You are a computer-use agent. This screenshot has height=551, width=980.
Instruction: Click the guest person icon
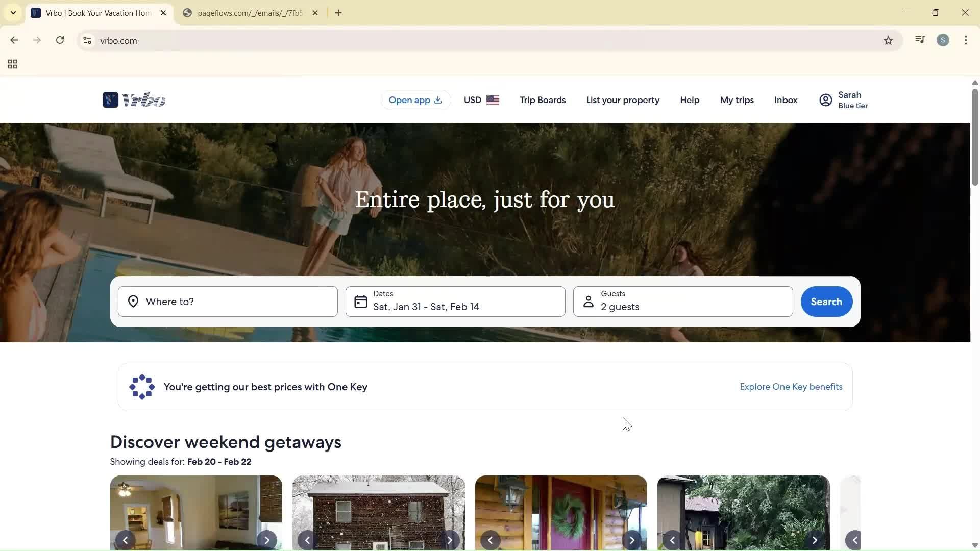pyautogui.click(x=588, y=302)
